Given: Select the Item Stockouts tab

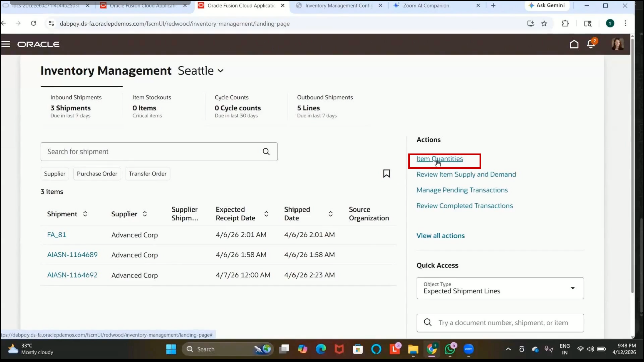Looking at the screenshot, I should point(164,106).
